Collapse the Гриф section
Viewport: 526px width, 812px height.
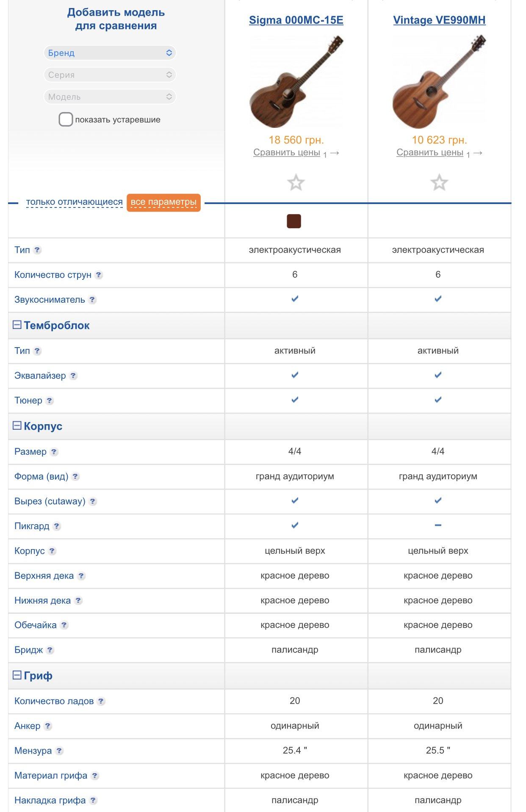point(17,675)
